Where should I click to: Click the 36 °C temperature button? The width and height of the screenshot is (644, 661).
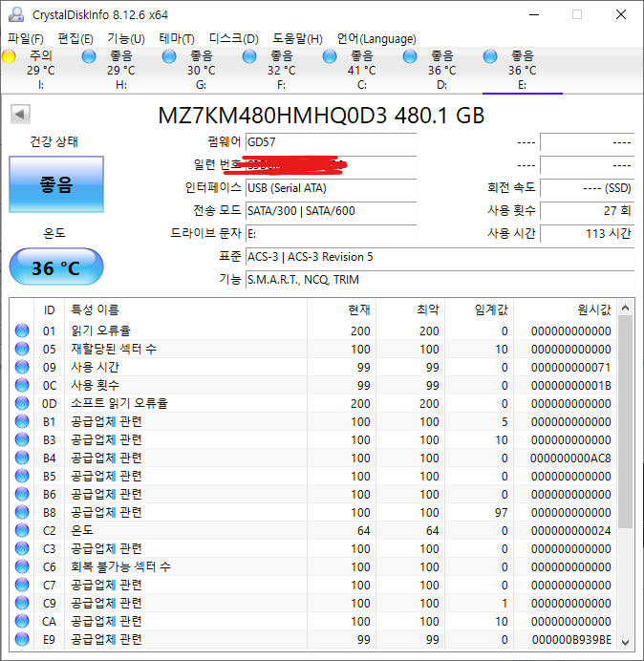tap(56, 267)
